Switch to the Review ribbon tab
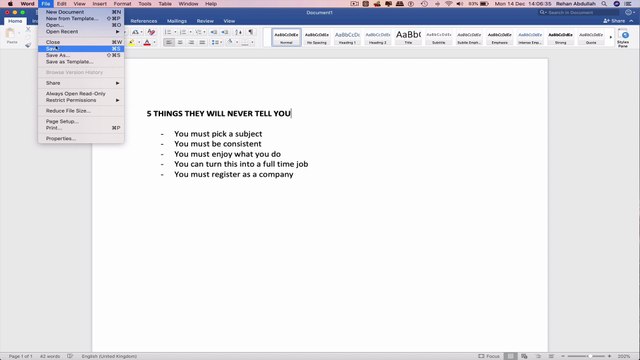The width and height of the screenshot is (640, 360). point(205,21)
